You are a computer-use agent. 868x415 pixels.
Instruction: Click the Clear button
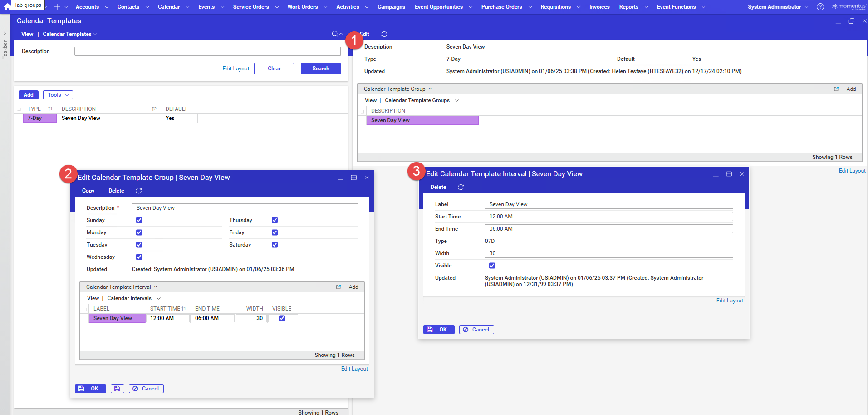[274, 69]
